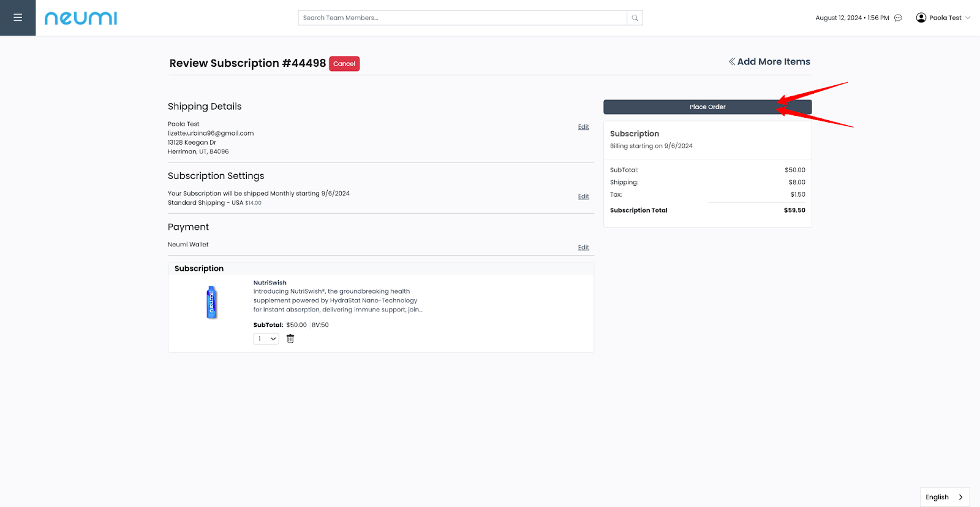This screenshot has height=507, width=980.
Task: Click the user profile avatar icon
Action: pos(921,18)
